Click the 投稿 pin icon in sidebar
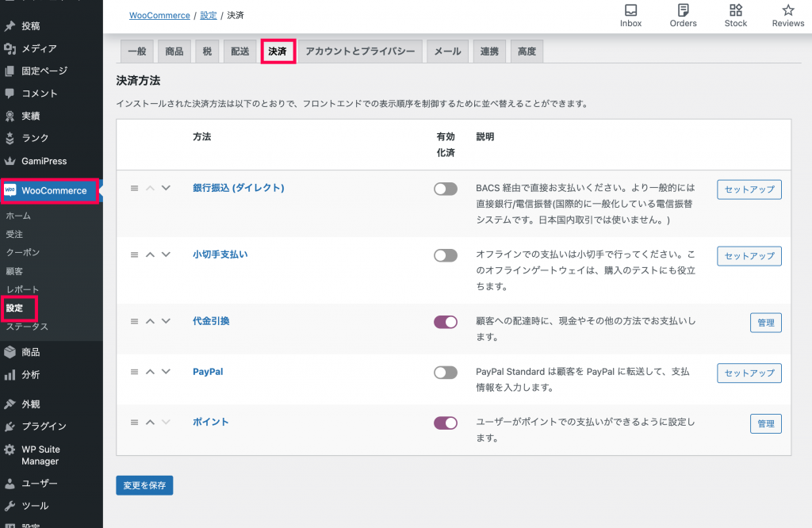This screenshot has width=812, height=528. point(10,26)
